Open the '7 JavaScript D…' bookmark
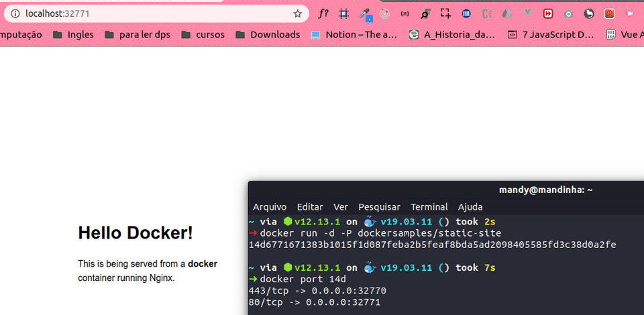Screen dimensions: 644x315 [x=551, y=35]
